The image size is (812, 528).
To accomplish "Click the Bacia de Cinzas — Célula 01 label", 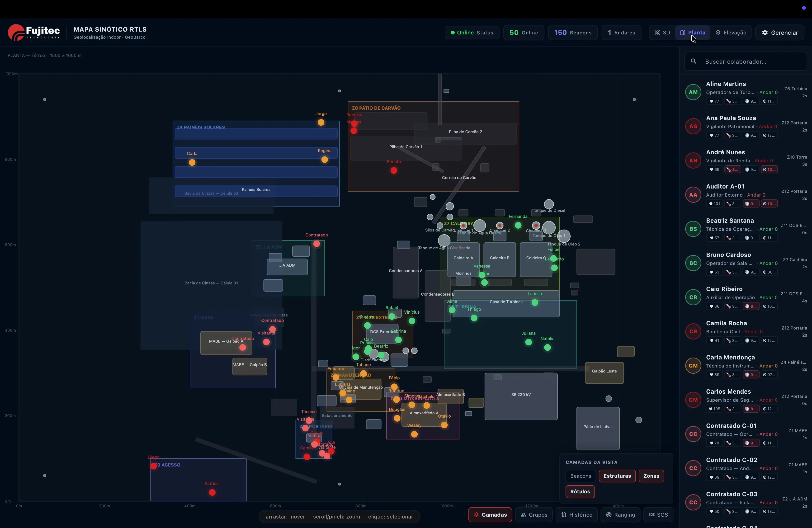I will (211, 283).
